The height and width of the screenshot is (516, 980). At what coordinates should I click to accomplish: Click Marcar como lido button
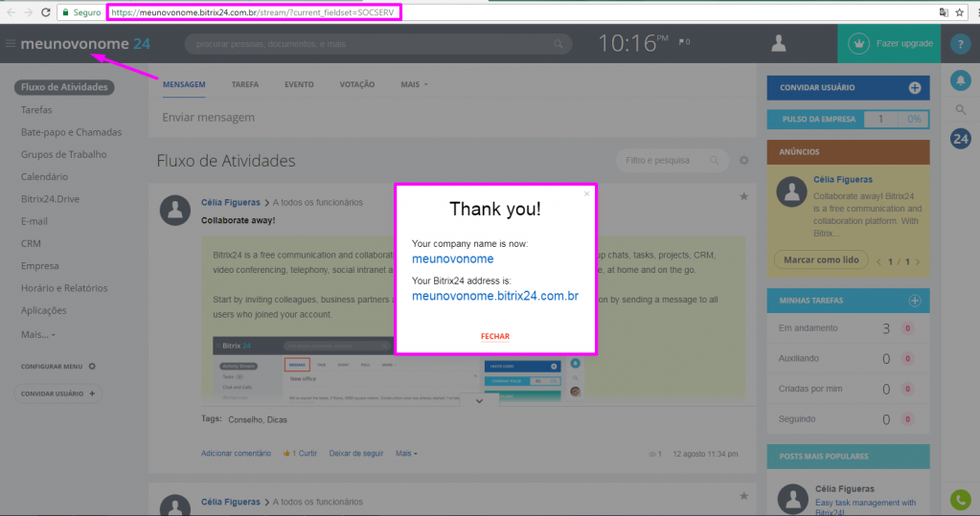[x=821, y=259]
